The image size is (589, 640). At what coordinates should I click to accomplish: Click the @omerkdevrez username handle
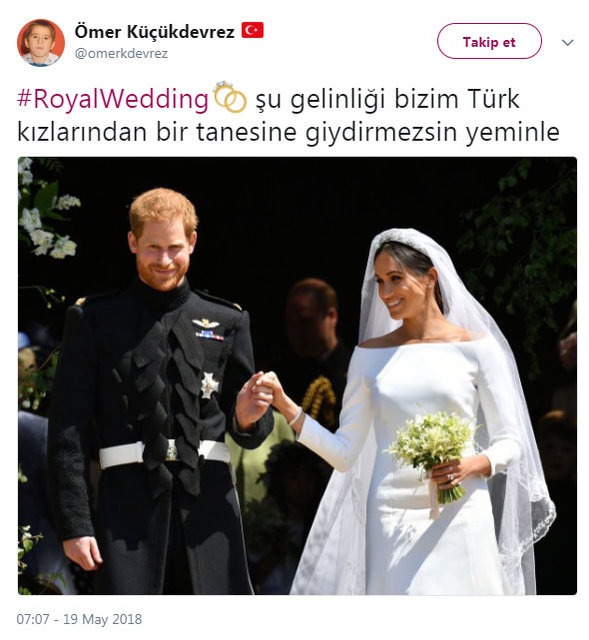(x=121, y=53)
